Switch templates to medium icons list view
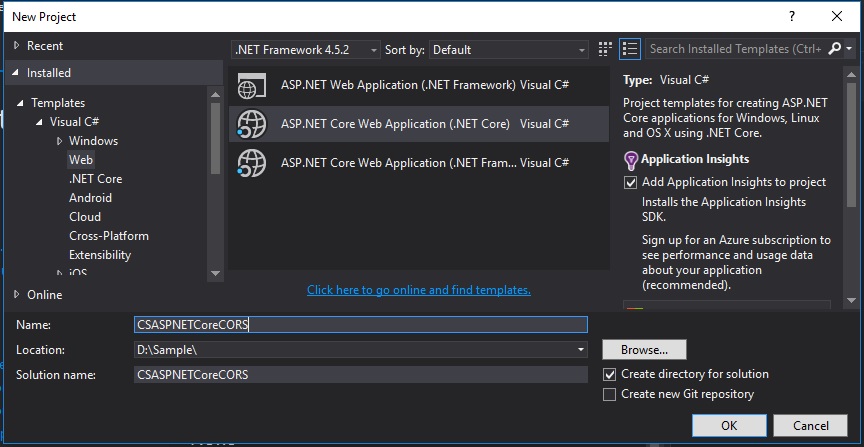864x447 pixels. coord(629,49)
